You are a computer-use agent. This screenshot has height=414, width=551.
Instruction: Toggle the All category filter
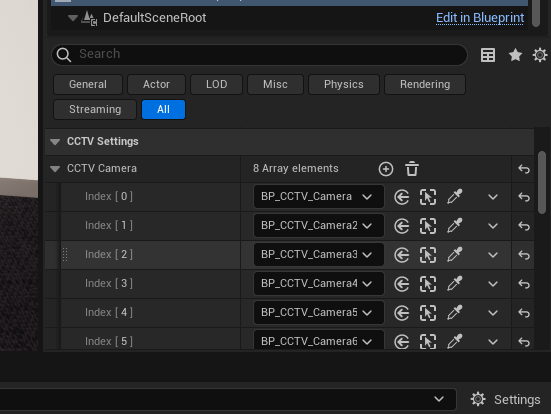163,109
